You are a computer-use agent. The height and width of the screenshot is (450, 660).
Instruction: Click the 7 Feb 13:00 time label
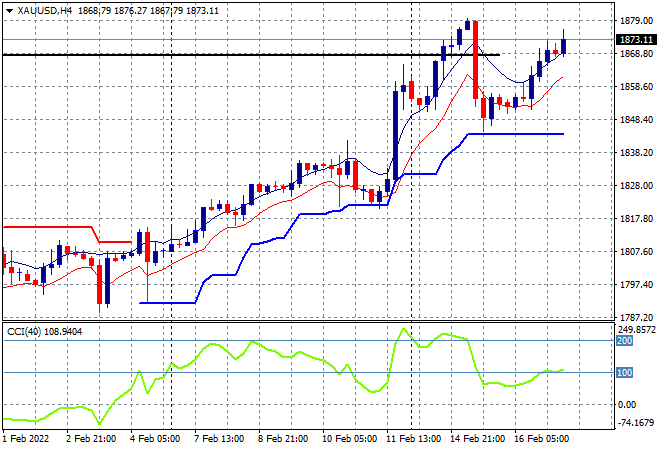219,439
